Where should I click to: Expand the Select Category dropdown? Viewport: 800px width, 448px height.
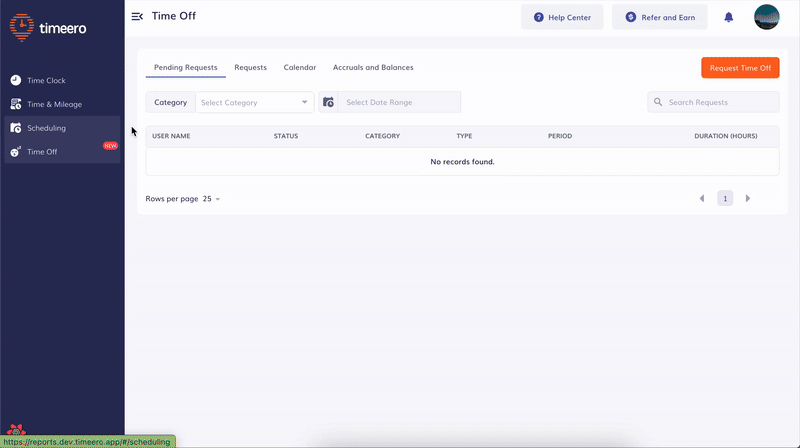[x=254, y=102]
